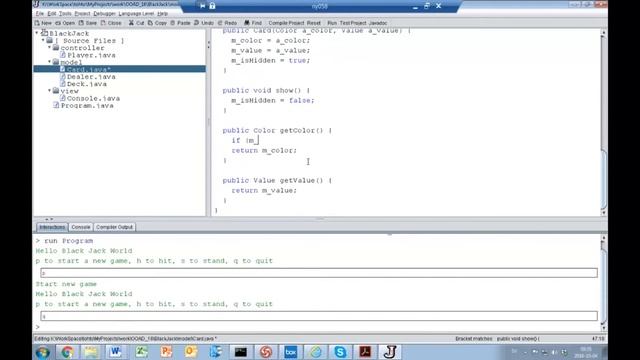Click Test Project in the toolbar
Screen dimensions: 640x360
click(353, 23)
